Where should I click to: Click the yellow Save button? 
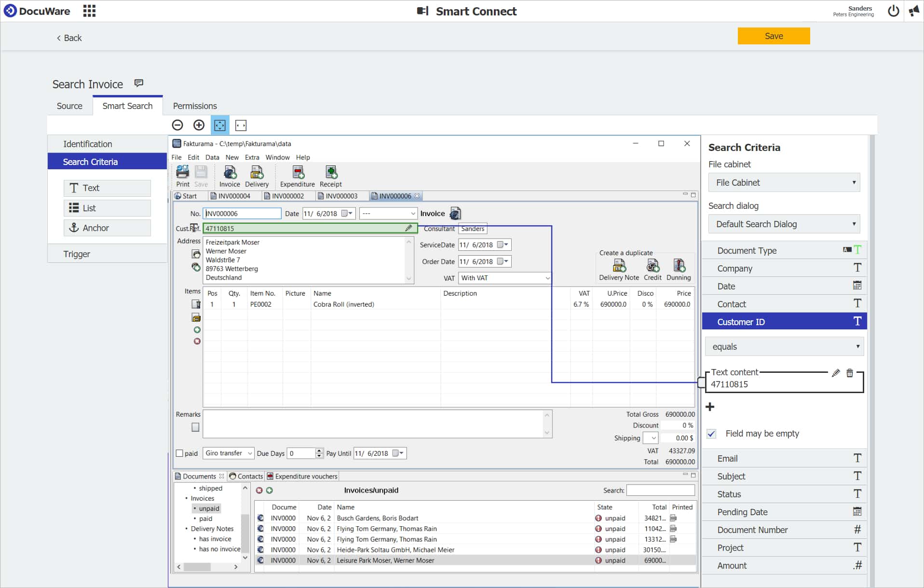click(x=773, y=36)
